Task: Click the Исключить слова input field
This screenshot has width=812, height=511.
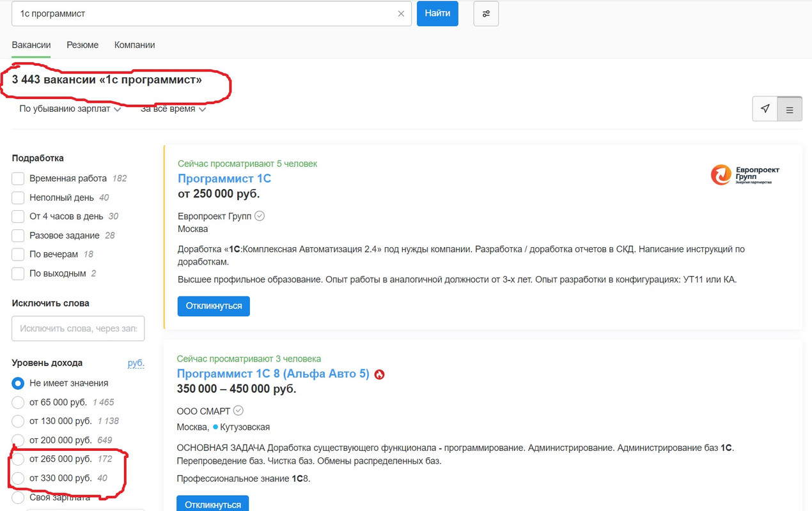Action: point(78,328)
